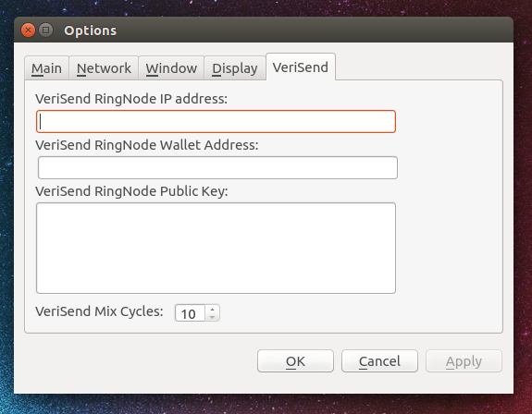Focus the RingNode IP address field

point(216,121)
